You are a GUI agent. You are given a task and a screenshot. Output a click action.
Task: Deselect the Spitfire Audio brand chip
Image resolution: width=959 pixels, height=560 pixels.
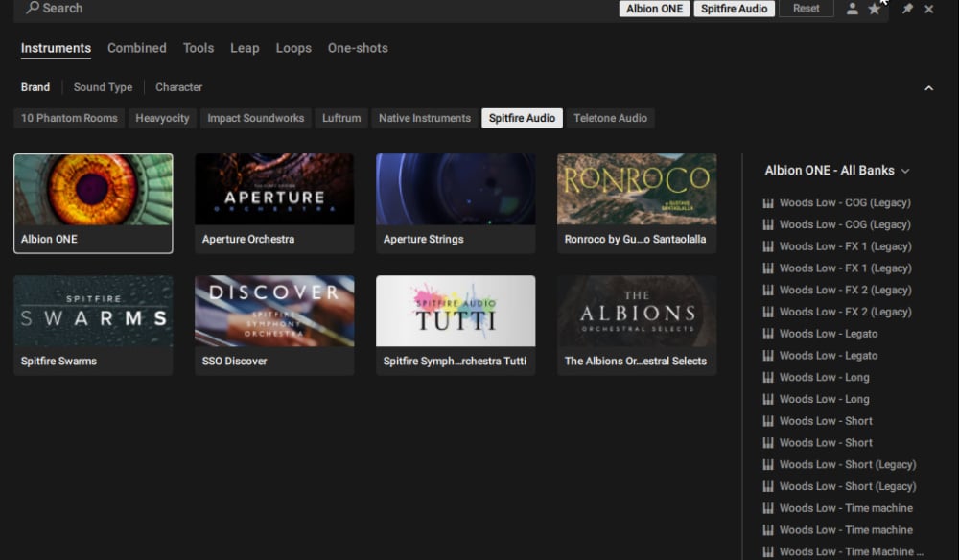point(522,118)
